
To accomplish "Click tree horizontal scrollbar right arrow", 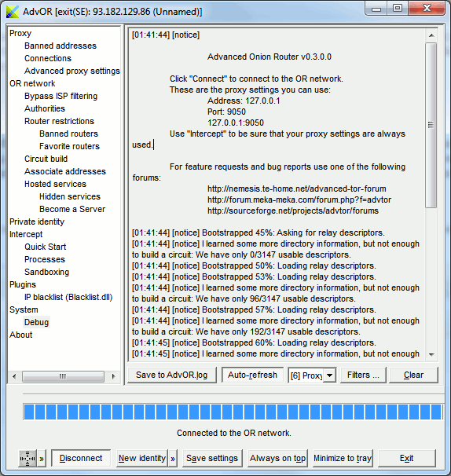I will tap(114, 376).
